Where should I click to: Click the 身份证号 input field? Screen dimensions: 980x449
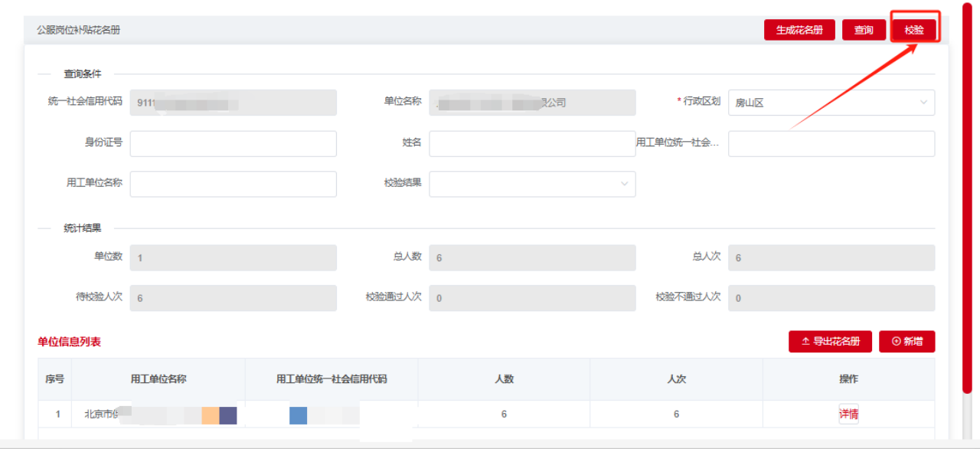(x=233, y=143)
